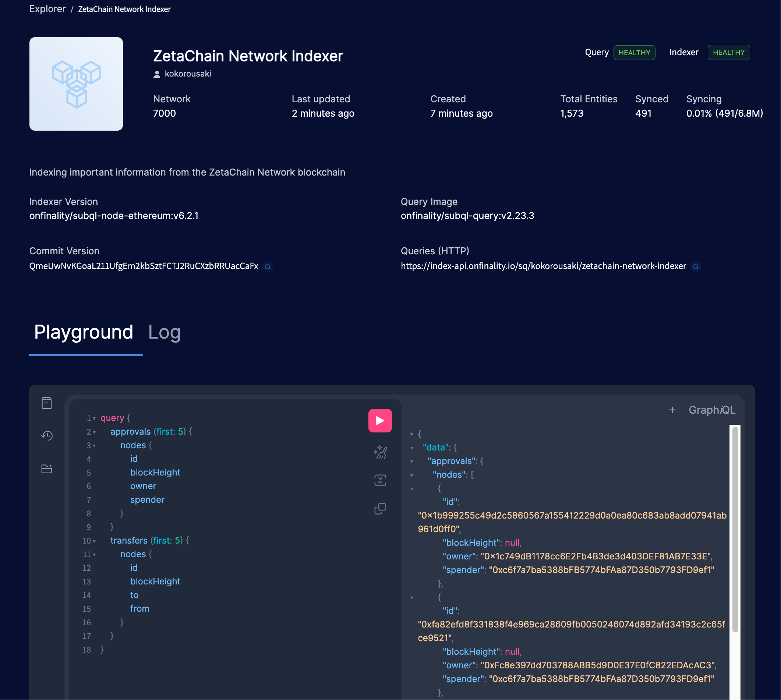Click the Indexer HEALTHY status badge
Viewport: 781px width, 700px height.
tap(729, 52)
